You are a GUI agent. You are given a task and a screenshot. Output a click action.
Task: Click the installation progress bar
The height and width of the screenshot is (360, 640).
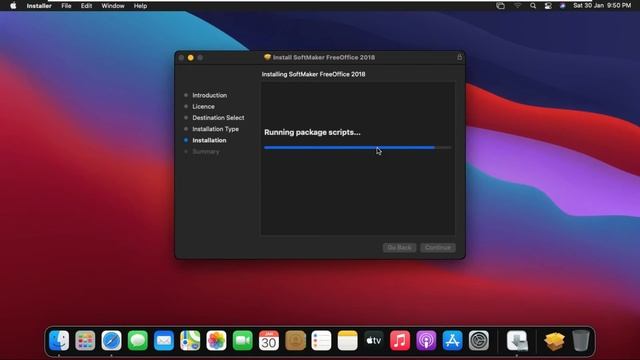click(x=358, y=147)
